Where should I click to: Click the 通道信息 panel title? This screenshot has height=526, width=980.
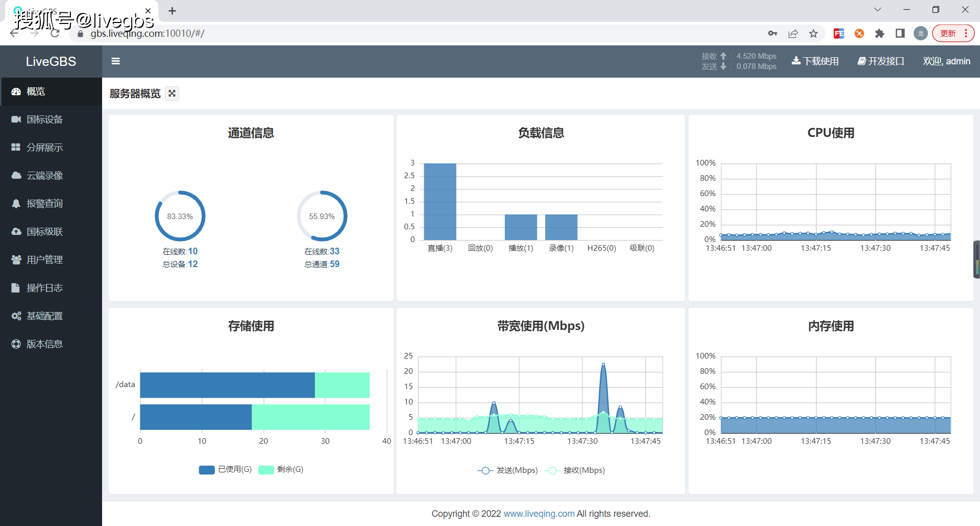click(251, 133)
